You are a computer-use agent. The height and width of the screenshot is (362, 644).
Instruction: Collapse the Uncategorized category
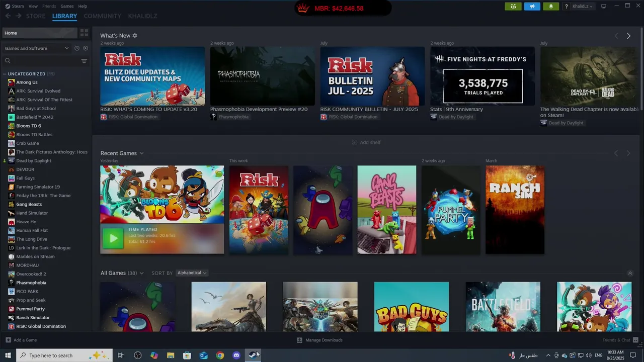click(5, 74)
